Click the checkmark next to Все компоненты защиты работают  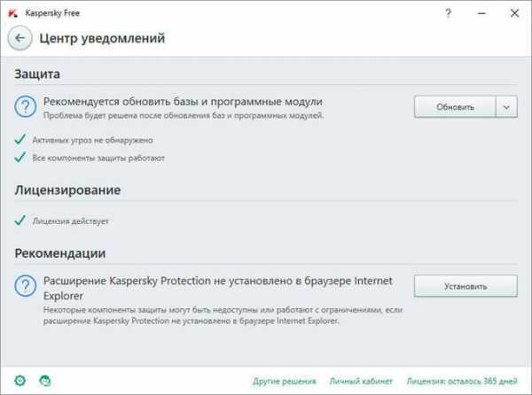(20, 157)
